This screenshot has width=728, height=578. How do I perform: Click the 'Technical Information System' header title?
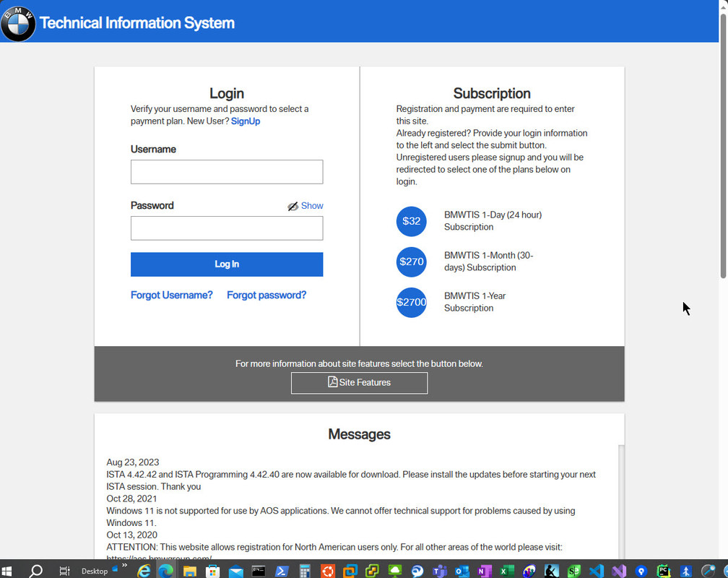[x=137, y=23]
